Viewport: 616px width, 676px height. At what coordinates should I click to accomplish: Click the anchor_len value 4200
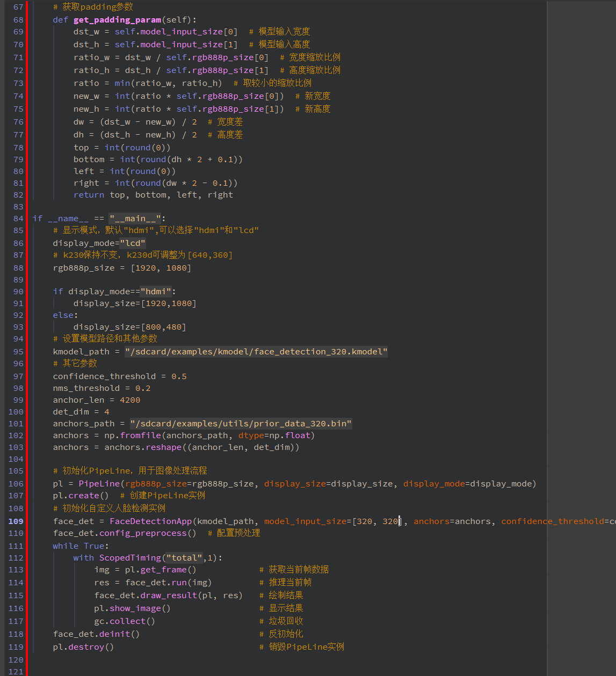(130, 400)
